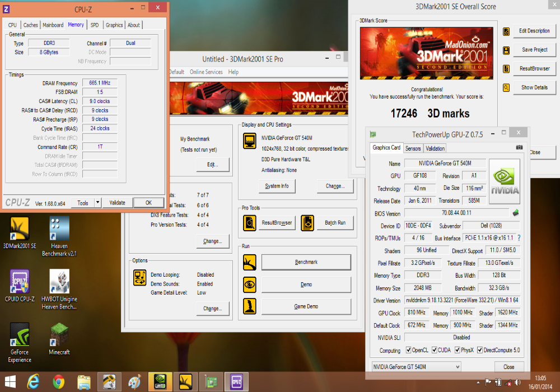Screen dimensions: 560x392
Task: Open the Validation tab in GPU-Z
Action: point(435,148)
